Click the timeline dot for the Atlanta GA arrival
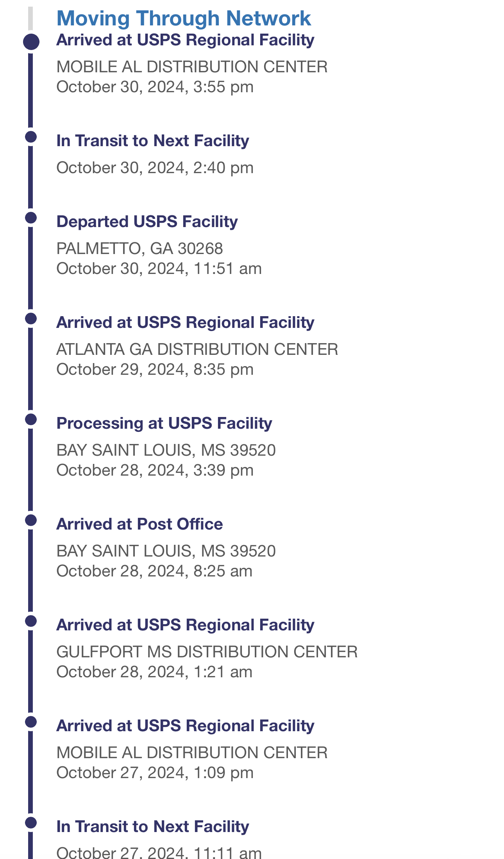 (x=31, y=319)
